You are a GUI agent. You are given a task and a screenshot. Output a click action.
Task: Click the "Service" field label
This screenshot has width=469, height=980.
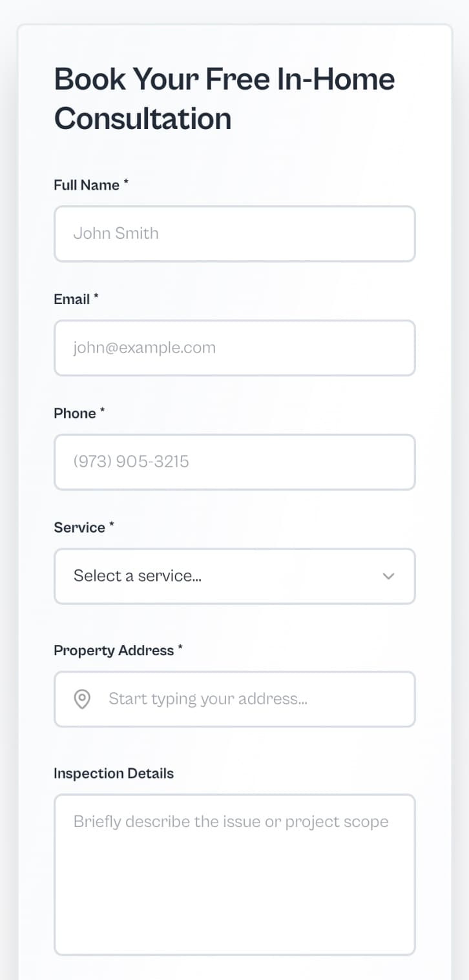[79, 528]
